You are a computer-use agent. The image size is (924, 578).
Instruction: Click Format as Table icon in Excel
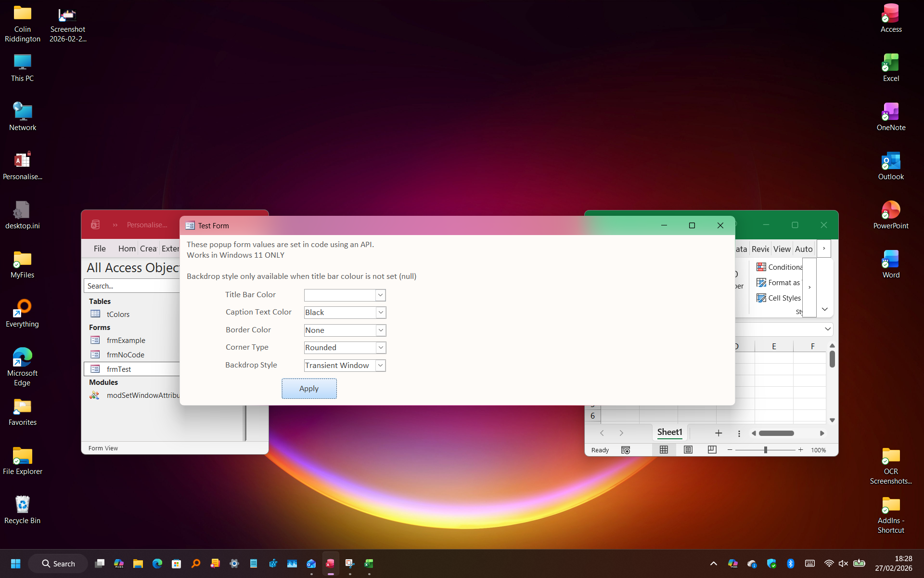(x=761, y=282)
